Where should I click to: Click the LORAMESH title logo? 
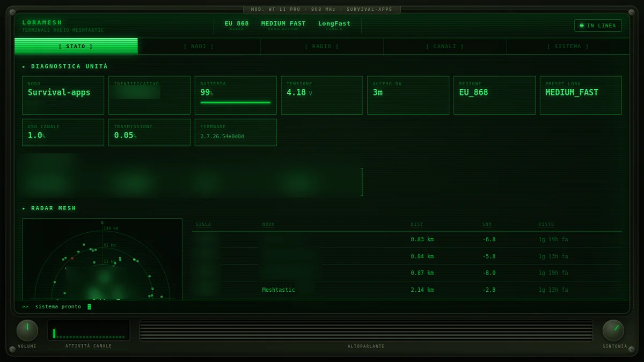point(42,23)
